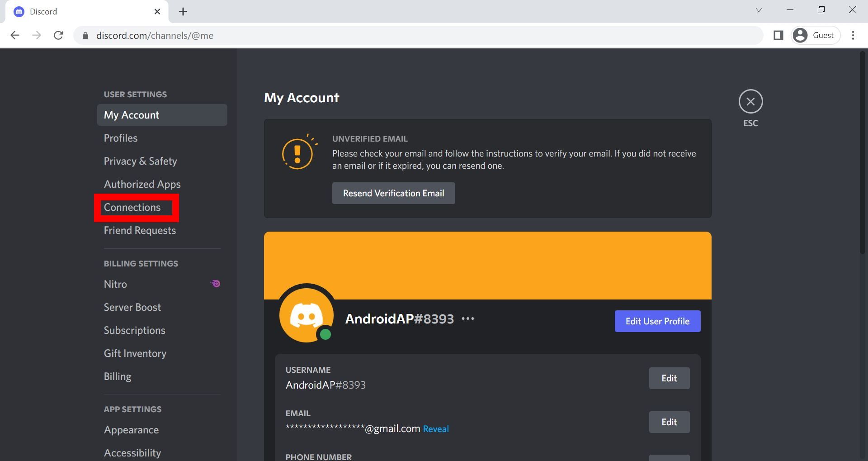The image size is (868, 461).
Task: Click the browser back navigation arrow
Action: [15, 35]
